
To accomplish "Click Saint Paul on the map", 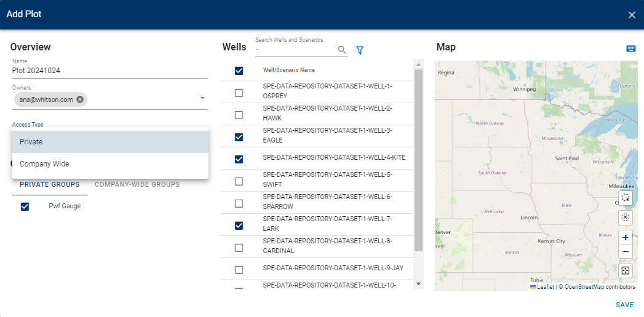I will (x=566, y=158).
